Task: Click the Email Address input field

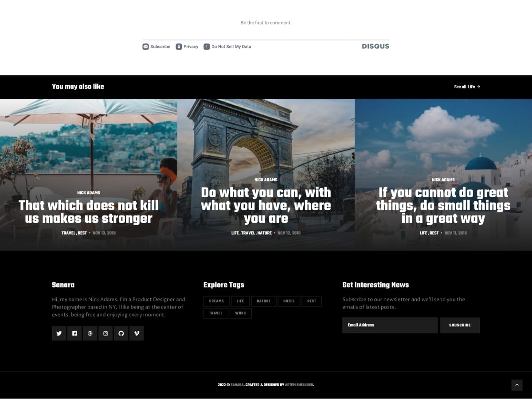Action: (390, 325)
